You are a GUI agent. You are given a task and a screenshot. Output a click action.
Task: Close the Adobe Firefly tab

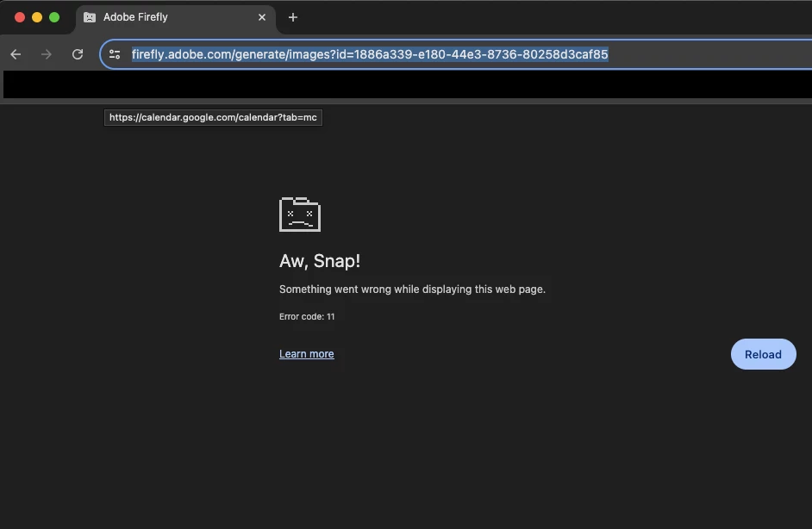point(262,17)
